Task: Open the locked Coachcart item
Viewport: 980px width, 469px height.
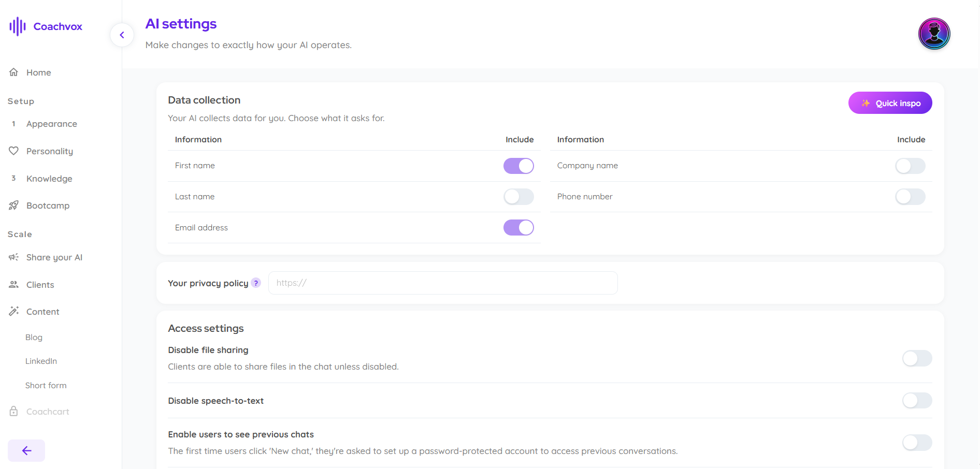Action: [48, 412]
